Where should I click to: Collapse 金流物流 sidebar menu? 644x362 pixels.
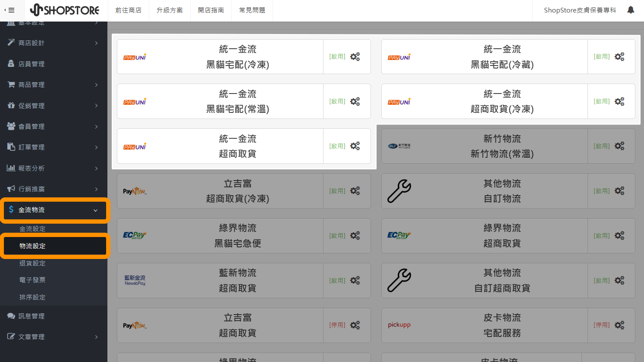pos(53,210)
